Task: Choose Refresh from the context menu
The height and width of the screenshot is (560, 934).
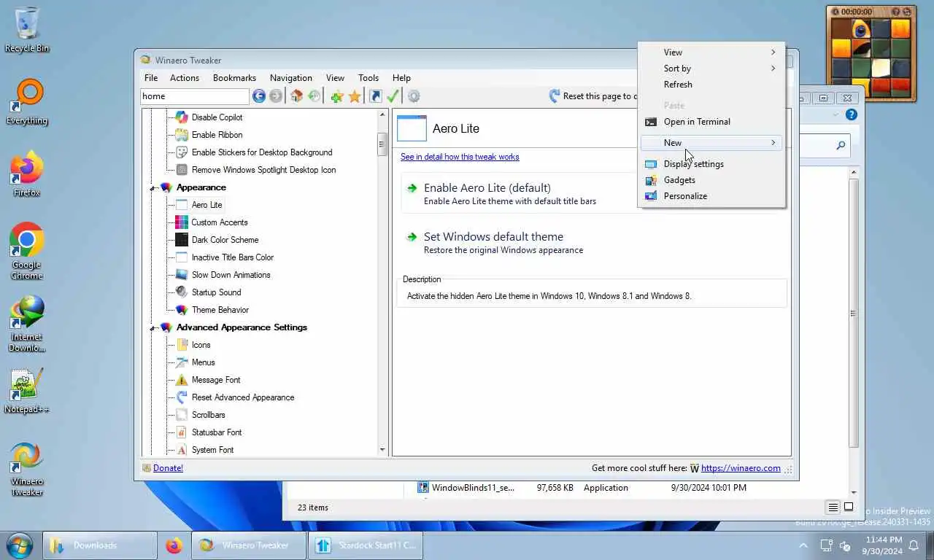Action: click(x=711, y=85)
